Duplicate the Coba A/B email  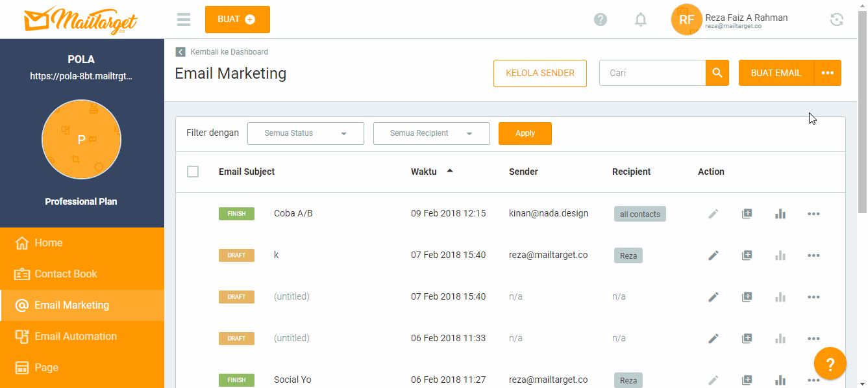[x=747, y=214]
